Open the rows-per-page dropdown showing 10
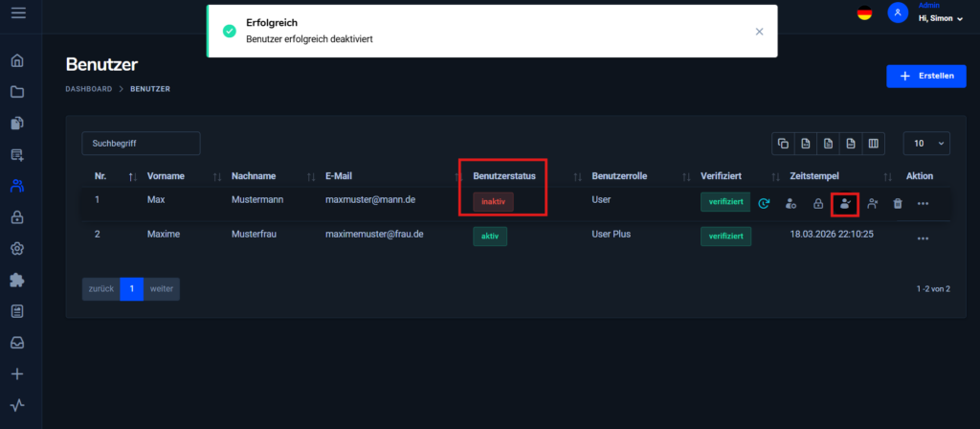This screenshot has width=980, height=429. pos(926,144)
